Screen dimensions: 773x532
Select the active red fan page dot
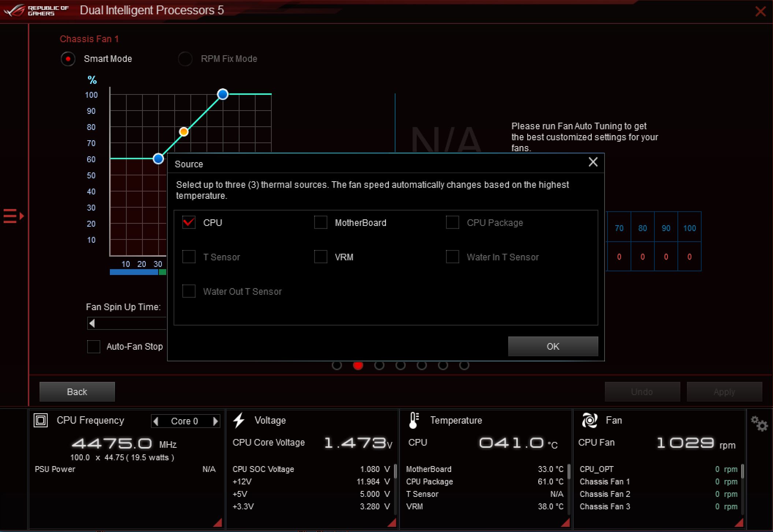pyautogui.click(x=358, y=365)
